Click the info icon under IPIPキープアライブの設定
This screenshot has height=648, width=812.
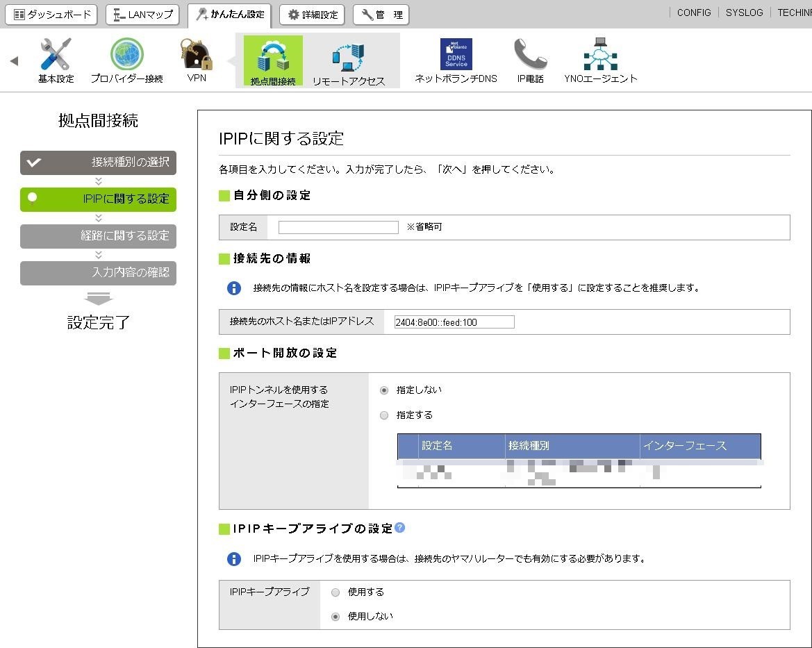[x=234, y=559]
